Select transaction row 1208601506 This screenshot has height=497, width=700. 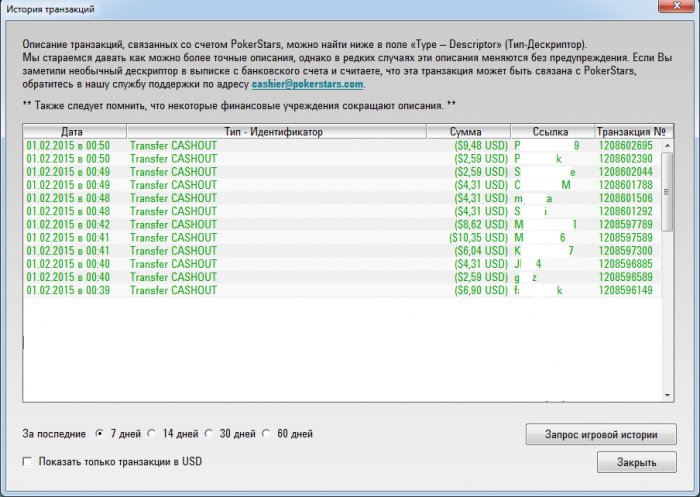342,198
